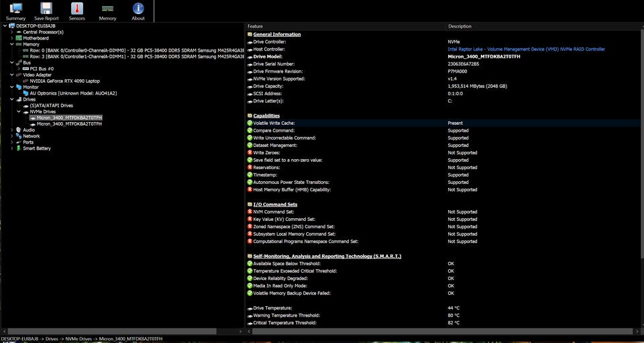This screenshot has height=343, width=644.
Task: Click the Smart Battery icon in tree
Action: pos(19,148)
